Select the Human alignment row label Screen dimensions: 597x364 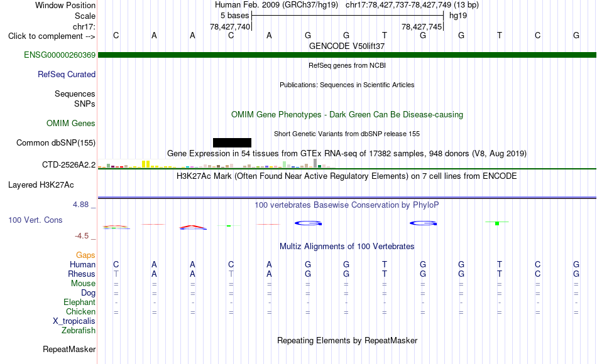tap(82, 264)
